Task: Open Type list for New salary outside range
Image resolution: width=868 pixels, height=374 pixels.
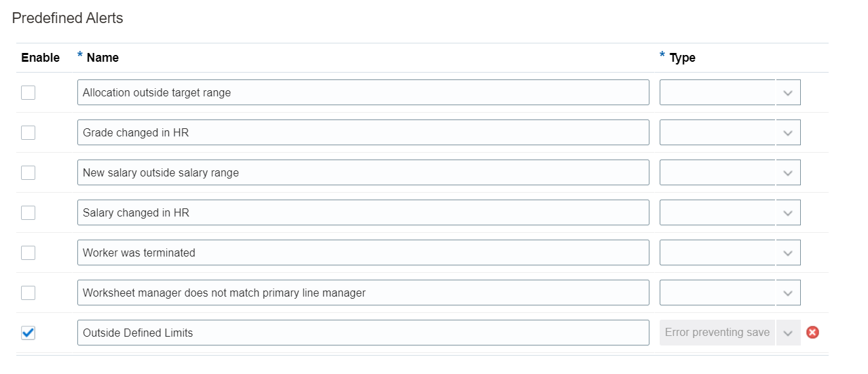Action: tap(787, 173)
